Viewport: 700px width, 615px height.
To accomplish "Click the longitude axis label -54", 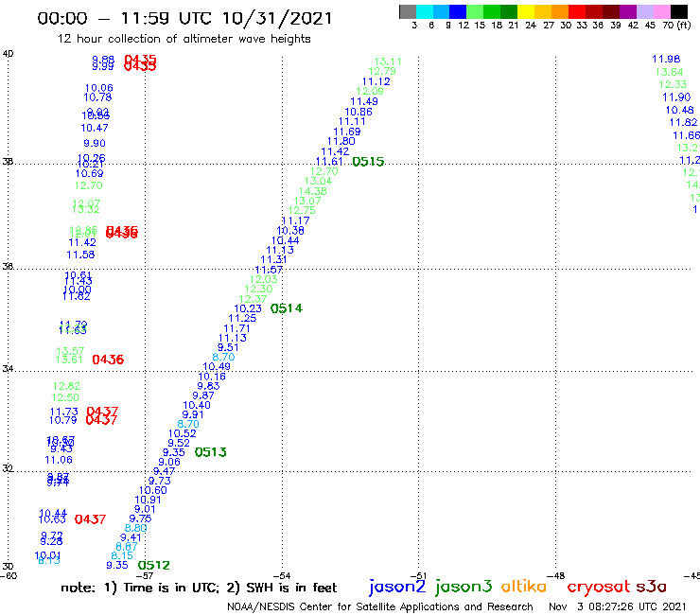I will [283, 576].
